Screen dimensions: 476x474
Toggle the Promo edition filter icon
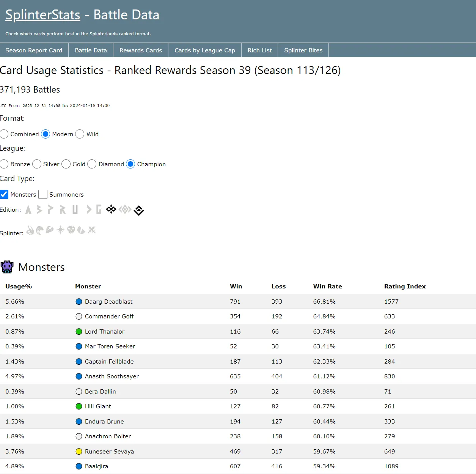point(50,209)
